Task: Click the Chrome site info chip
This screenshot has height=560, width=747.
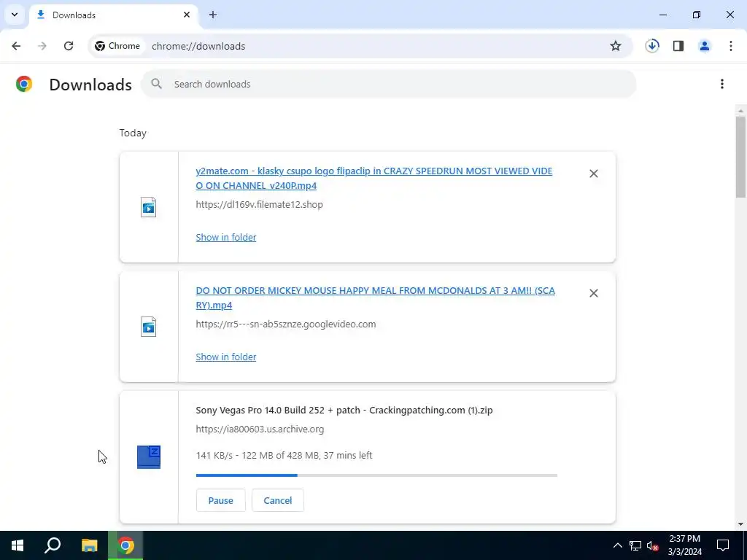Action: click(x=117, y=46)
